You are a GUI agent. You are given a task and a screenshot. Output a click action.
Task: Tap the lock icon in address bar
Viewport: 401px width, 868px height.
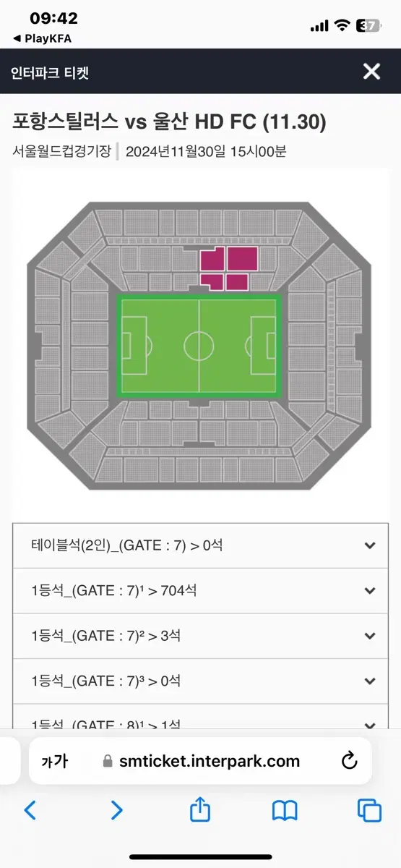(108, 761)
